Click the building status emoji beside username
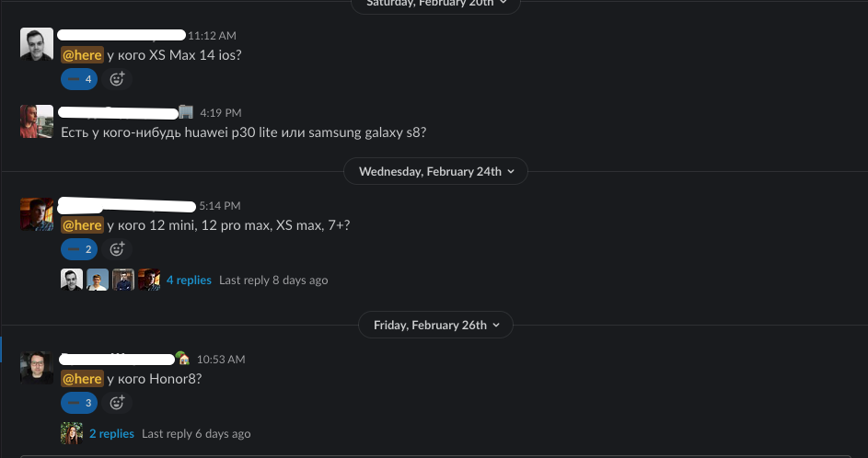868x458 pixels. 186,112
